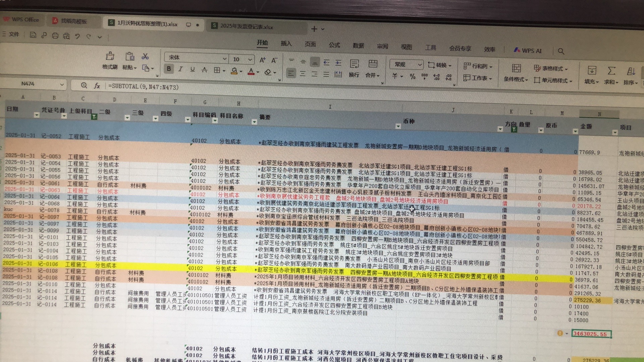Switch to the Formulas (公式) ribbon tab
Screen dimensions: 644x362
[x=334, y=45]
